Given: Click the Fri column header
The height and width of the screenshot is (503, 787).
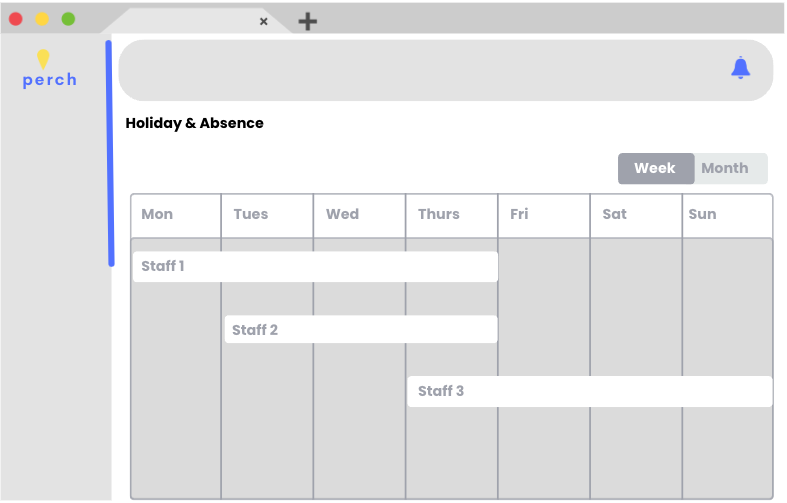Looking at the screenshot, I should pos(544,215).
